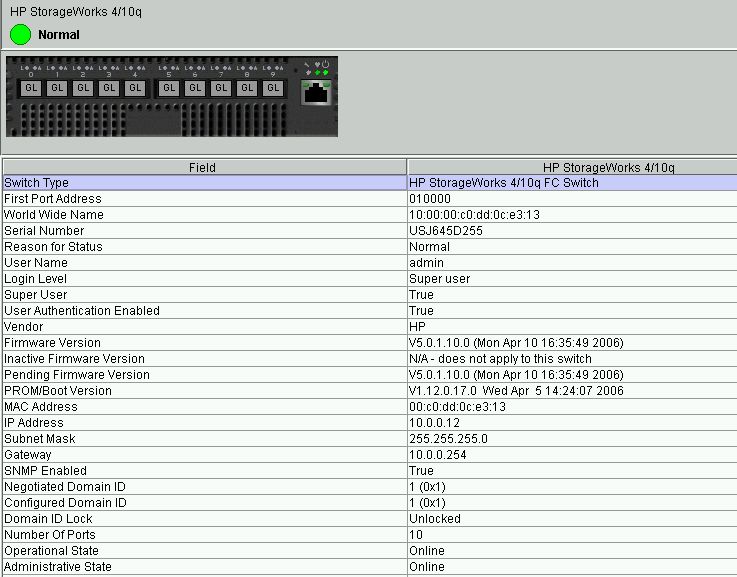The width and height of the screenshot is (737, 577).
Task: Click GL port 3 on the switch
Action: [109, 88]
